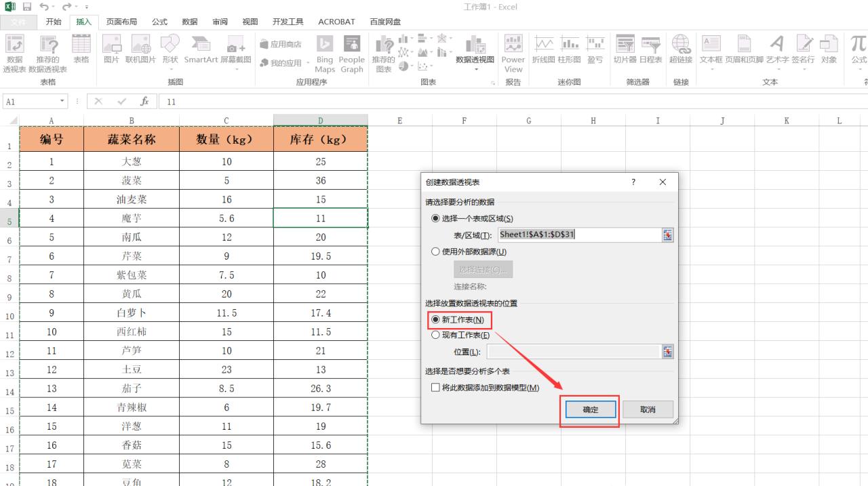This screenshot has width=868, height=486.
Task: Insert a Column sparkline (柱形图)
Action: click(x=570, y=49)
